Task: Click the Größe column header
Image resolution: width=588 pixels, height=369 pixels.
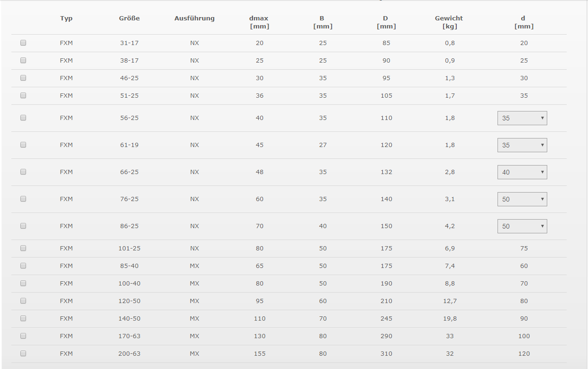Action: [x=129, y=18]
